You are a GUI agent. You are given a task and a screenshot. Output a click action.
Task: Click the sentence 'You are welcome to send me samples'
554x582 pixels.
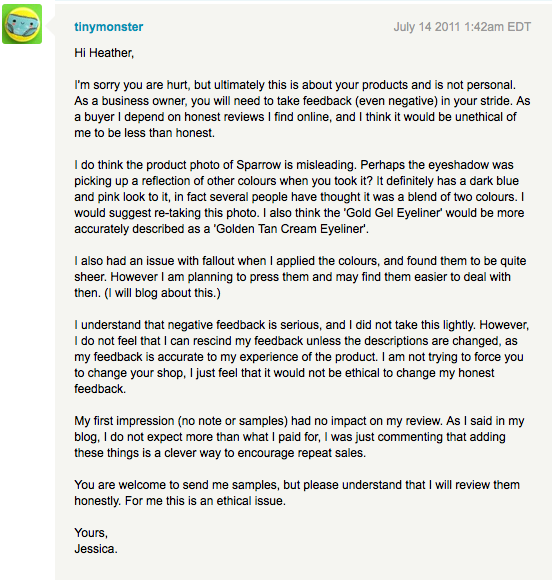297,485
